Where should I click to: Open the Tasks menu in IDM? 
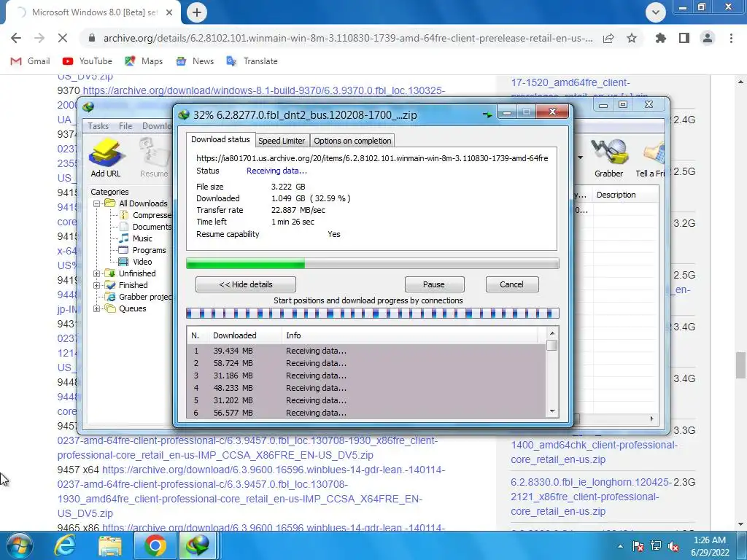[98, 125]
